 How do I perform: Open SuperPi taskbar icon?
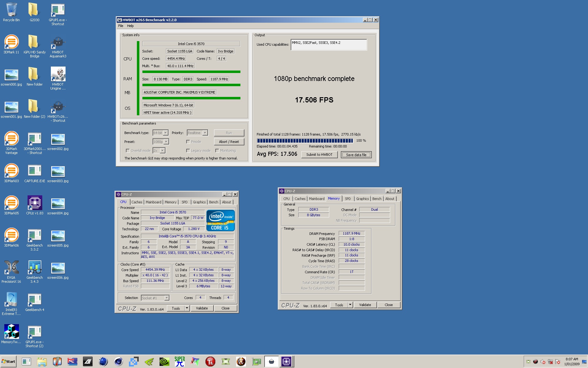click(x=180, y=362)
